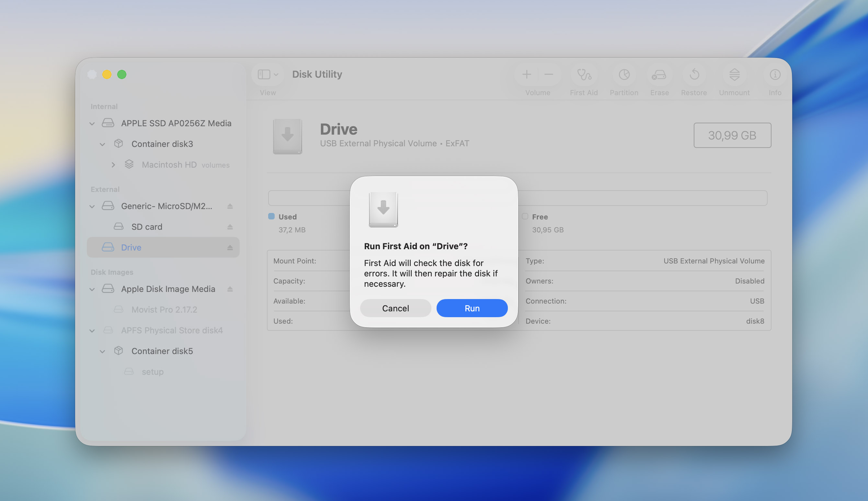868x501 pixels.
Task: Collapse APPLE SSD AP0256Z Media
Action: [92, 124]
